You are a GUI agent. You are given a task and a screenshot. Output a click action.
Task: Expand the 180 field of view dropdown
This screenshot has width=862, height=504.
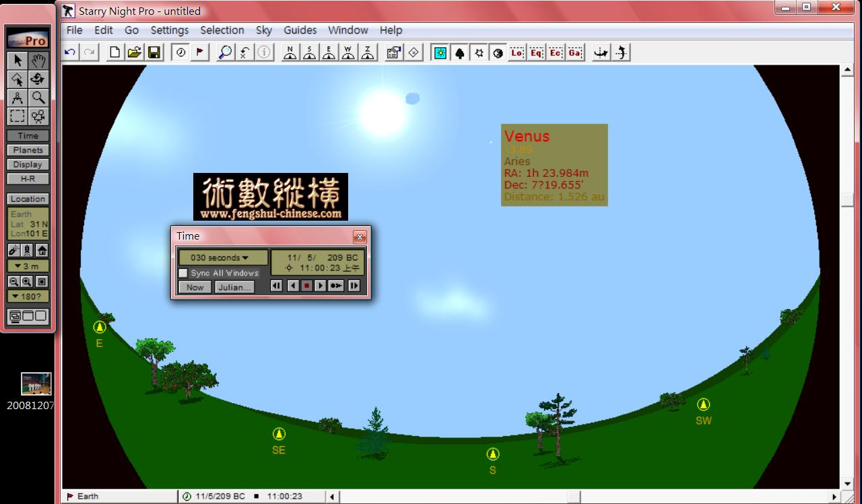(x=28, y=296)
